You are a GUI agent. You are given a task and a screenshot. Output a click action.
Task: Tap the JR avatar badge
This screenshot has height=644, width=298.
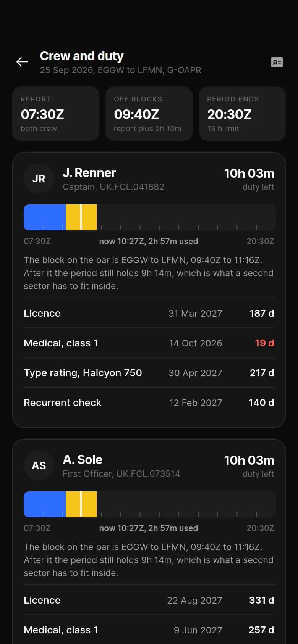point(39,179)
